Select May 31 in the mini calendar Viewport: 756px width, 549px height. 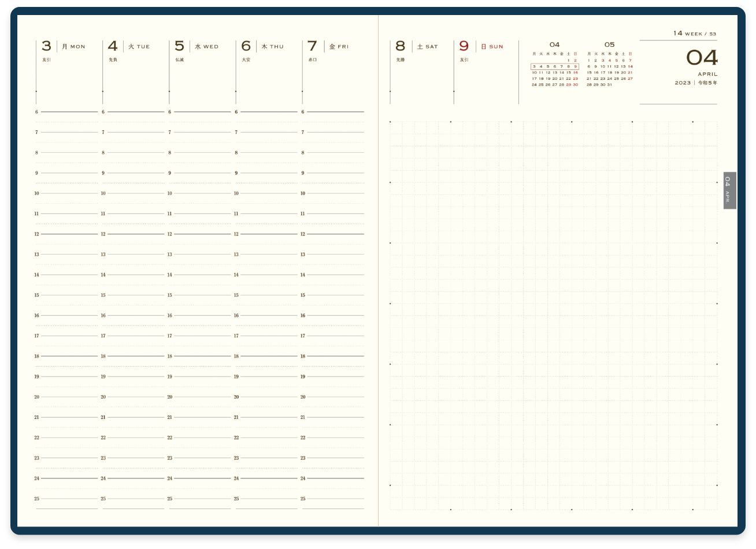click(x=609, y=85)
